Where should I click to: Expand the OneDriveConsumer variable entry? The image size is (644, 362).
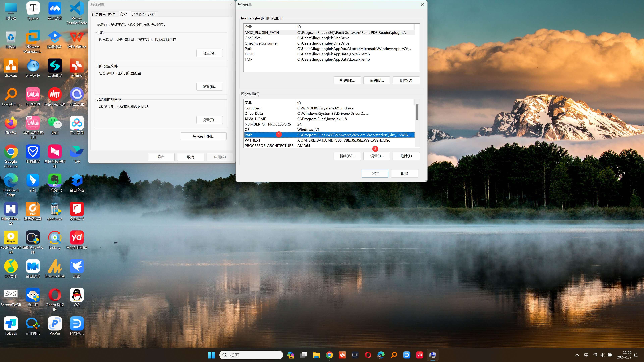(x=261, y=43)
